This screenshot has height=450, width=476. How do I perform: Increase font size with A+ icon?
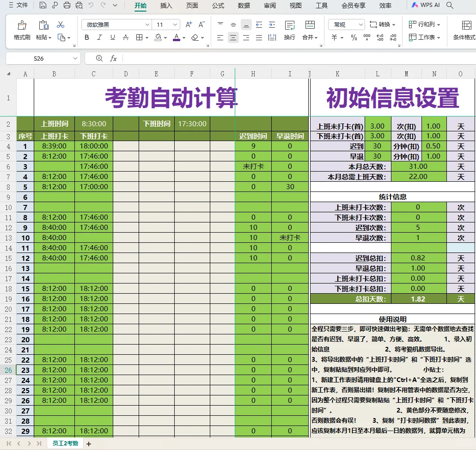coord(189,25)
